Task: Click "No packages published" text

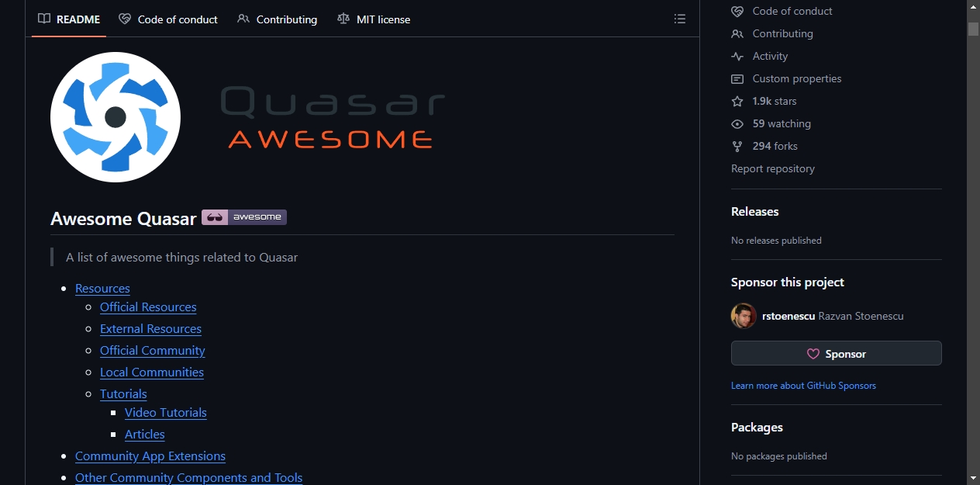Action: (x=779, y=456)
